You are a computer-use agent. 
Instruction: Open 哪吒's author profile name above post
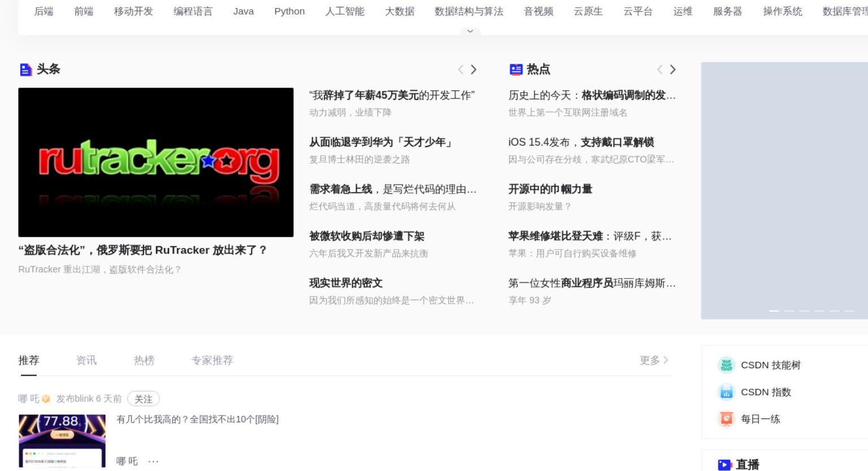coord(29,399)
